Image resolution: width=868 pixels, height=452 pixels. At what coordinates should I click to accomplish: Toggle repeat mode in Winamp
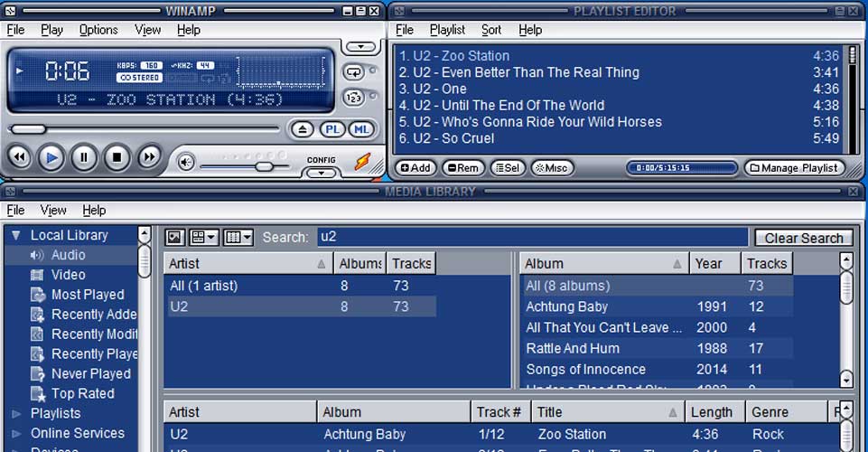tap(354, 72)
